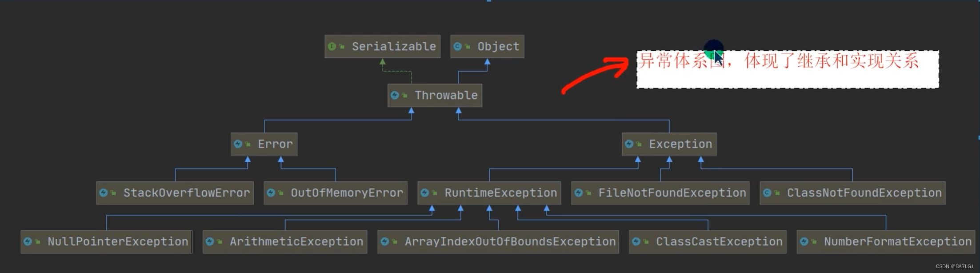The image size is (980, 273).
Task: Select the ArithmeticException node label
Action: (x=296, y=241)
